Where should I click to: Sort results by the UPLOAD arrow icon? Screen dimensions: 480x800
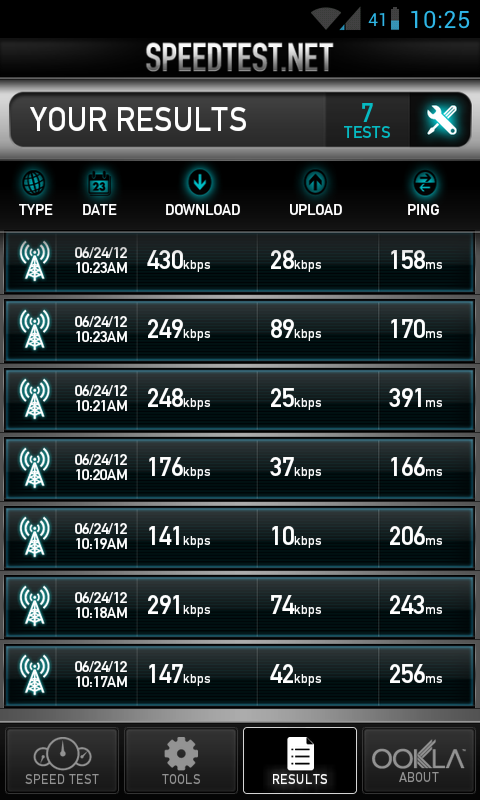pyautogui.click(x=315, y=194)
